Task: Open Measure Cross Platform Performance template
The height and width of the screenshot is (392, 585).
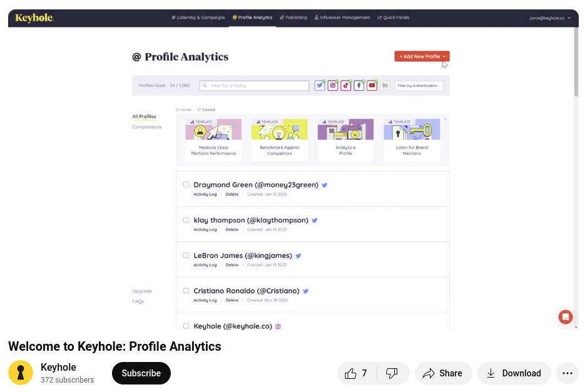Action: click(213, 140)
